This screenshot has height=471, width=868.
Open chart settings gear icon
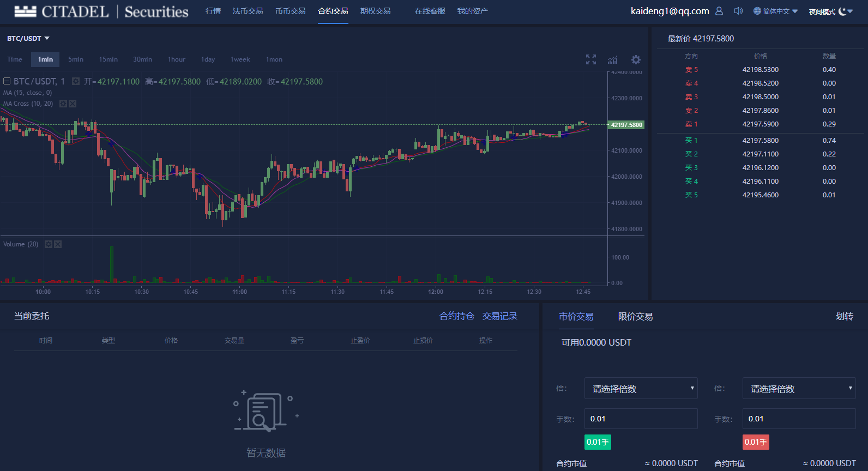[636, 59]
